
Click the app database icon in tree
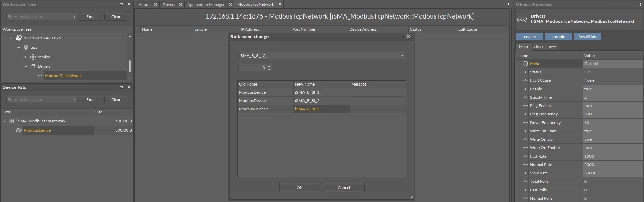point(26,47)
